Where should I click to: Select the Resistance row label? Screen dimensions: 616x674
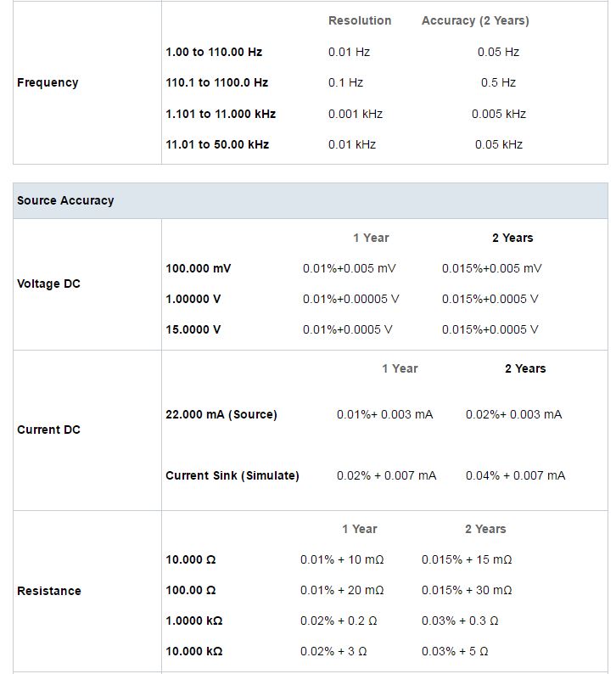49,591
